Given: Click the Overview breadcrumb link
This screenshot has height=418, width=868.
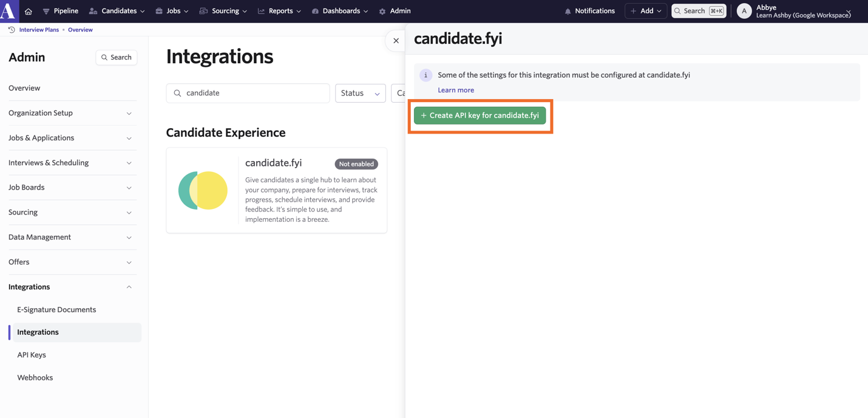Looking at the screenshot, I should [x=80, y=30].
